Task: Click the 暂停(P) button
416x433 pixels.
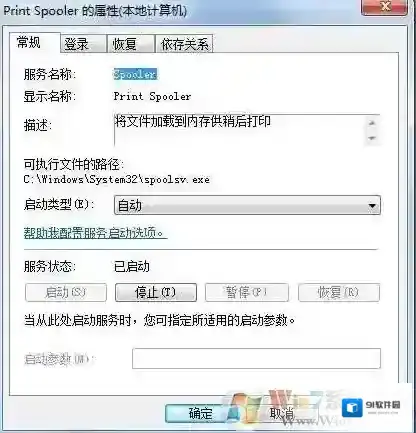Action: (x=247, y=292)
